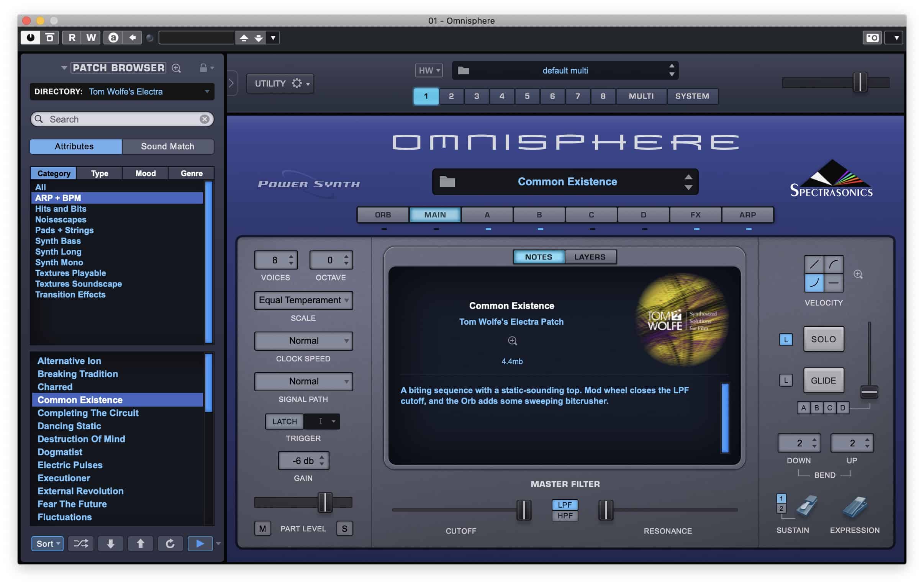Open the Sort dropdown
The width and height of the screenshot is (924, 585).
coord(47,544)
